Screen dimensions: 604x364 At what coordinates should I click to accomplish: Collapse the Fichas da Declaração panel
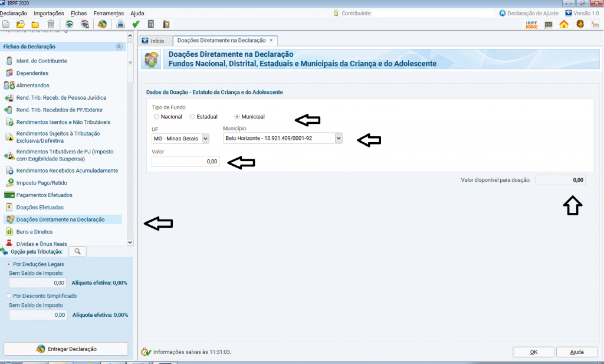(x=119, y=46)
